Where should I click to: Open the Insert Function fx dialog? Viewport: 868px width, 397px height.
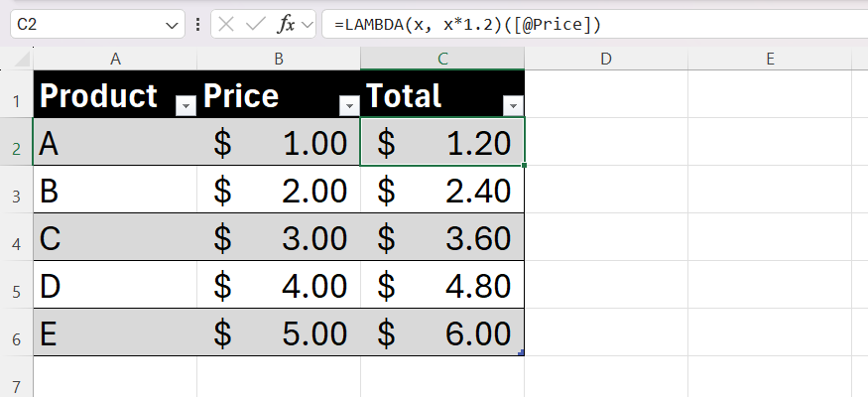(x=286, y=25)
